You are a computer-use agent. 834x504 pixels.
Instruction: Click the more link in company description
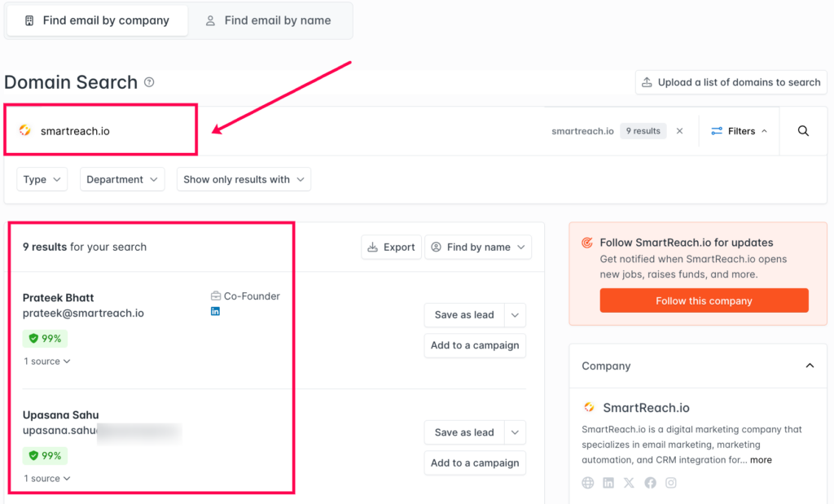tap(761, 460)
